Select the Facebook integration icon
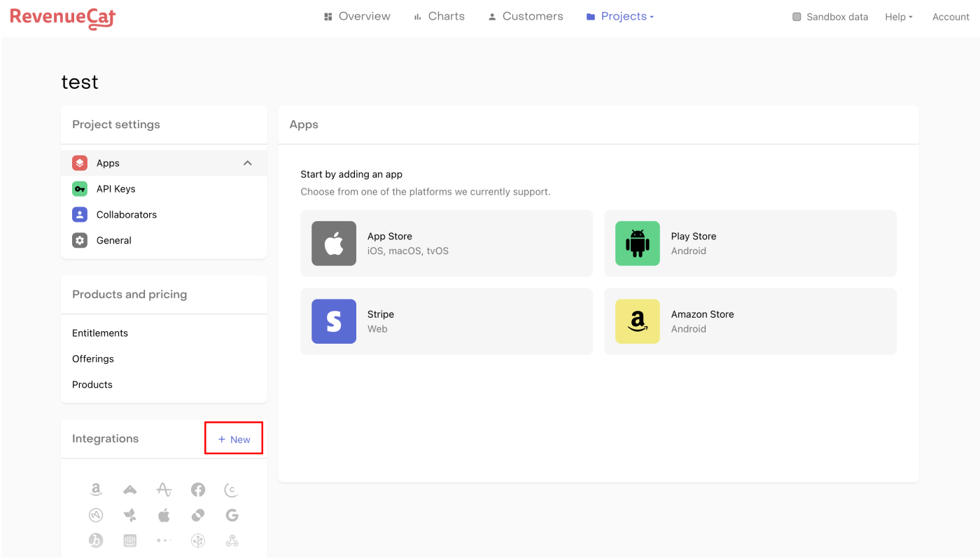The width and height of the screenshot is (980, 560). point(198,490)
